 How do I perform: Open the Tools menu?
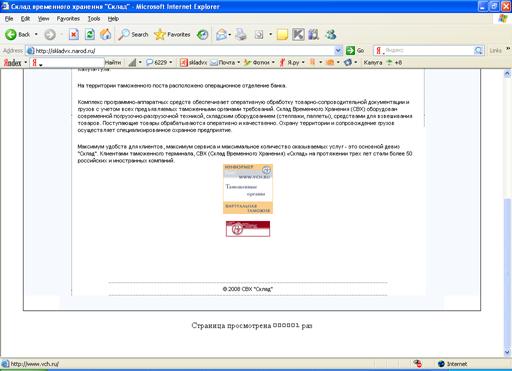(94, 19)
